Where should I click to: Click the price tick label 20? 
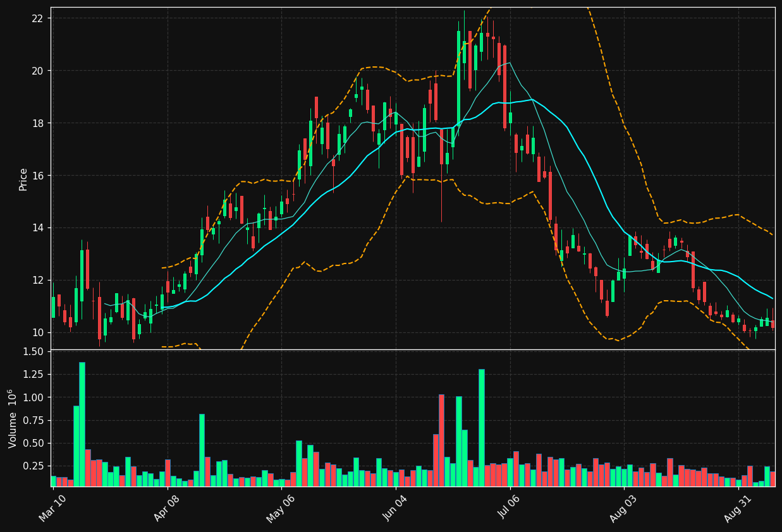tap(37, 71)
